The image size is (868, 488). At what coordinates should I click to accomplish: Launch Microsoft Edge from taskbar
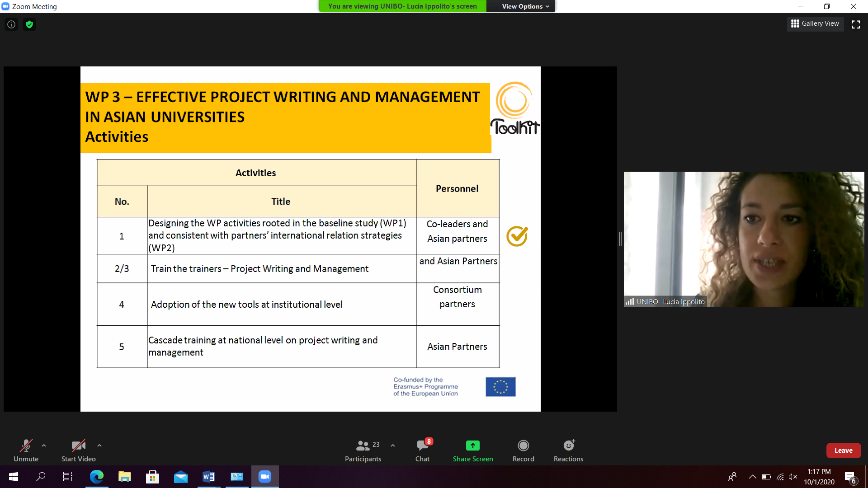(x=97, y=477)
